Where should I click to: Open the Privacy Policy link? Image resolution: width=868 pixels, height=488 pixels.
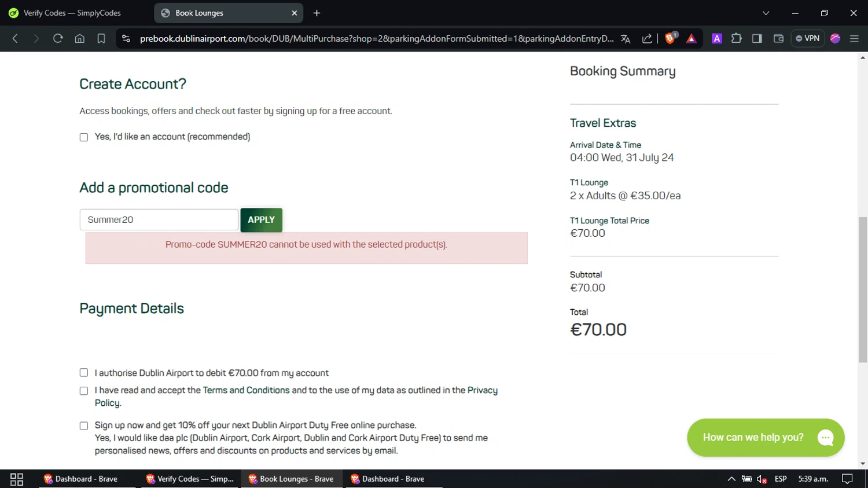(x=482, y=390)
